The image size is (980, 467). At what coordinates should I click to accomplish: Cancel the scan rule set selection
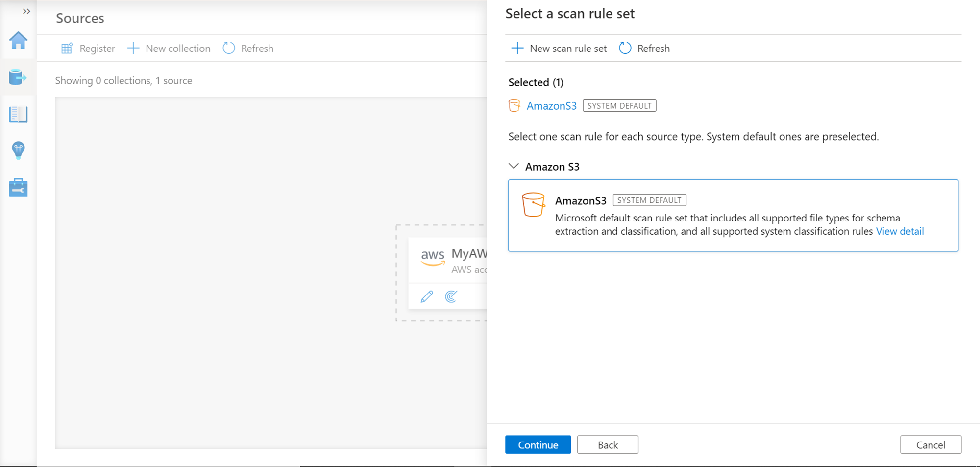[931, 445]
